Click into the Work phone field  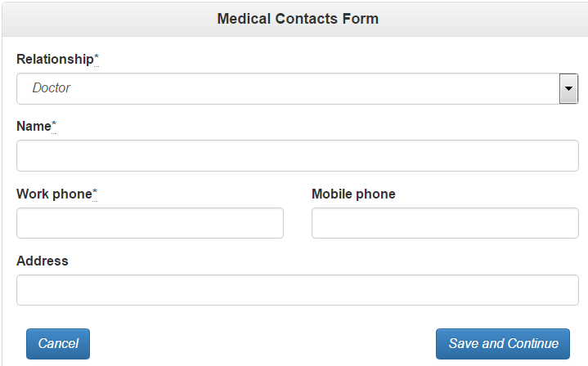pyautogui.click(x=150, y=223)
